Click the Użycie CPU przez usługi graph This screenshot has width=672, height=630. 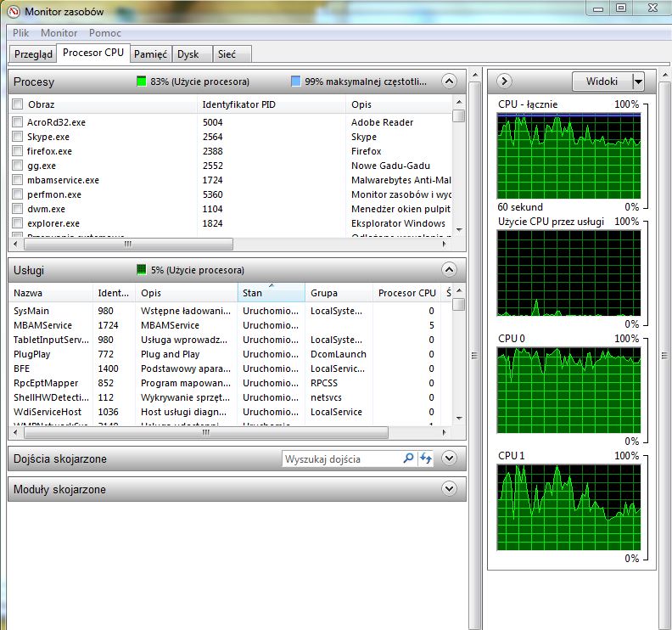[x=568, y=273]
